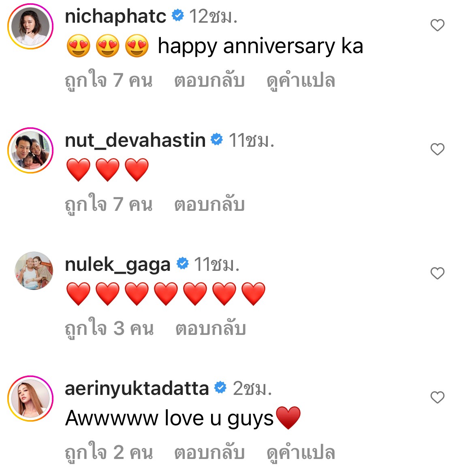Open aerinyuktadatta username link
The width and height of the screenshot is (474, 476).
[137, 388]
